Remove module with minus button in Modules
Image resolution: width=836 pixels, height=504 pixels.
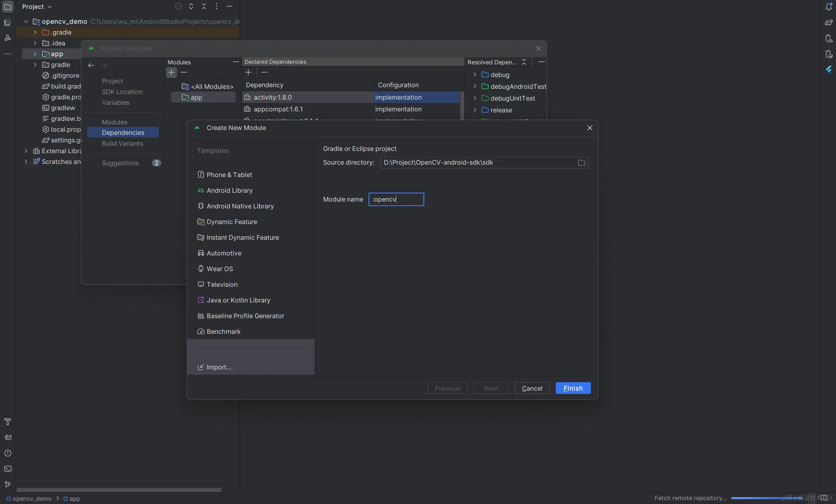coord(184,72)
